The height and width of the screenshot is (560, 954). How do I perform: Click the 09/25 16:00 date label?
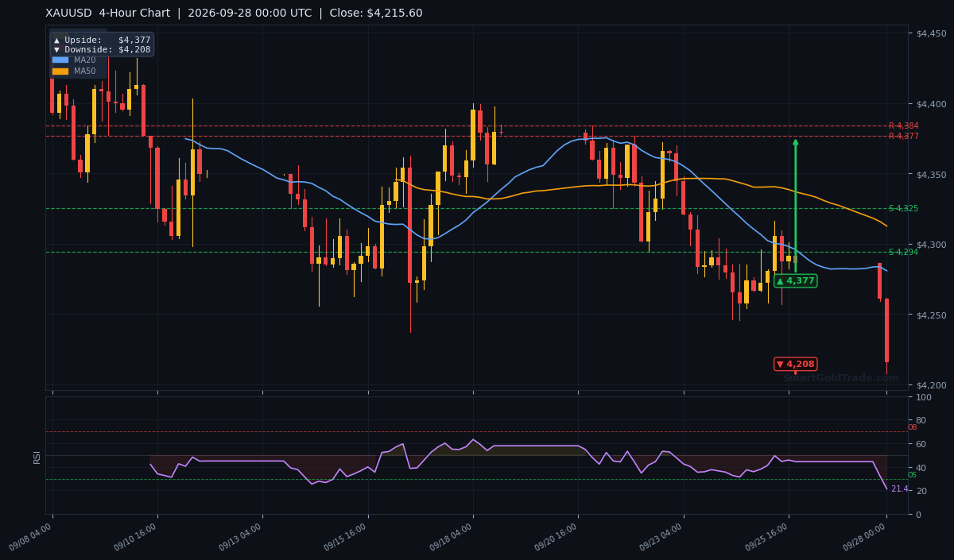[766, 537]
